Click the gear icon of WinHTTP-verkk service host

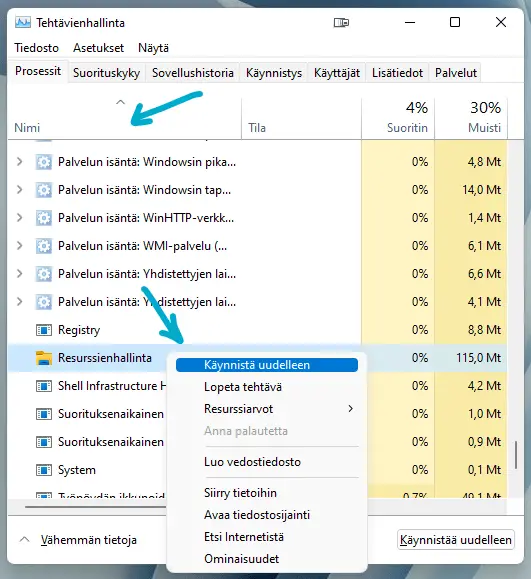click(44, 218)
